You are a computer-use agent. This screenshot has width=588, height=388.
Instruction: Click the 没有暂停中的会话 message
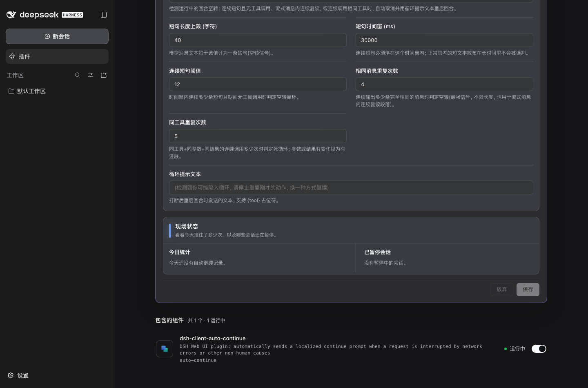tap(385, 263)
